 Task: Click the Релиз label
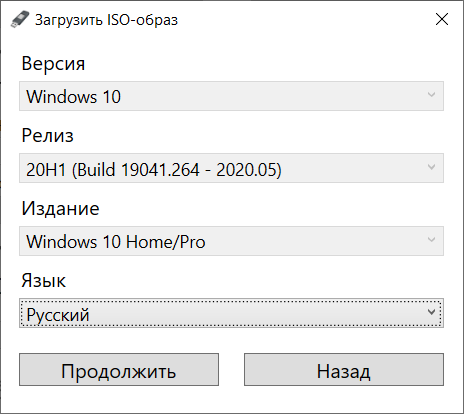(47, 136)
